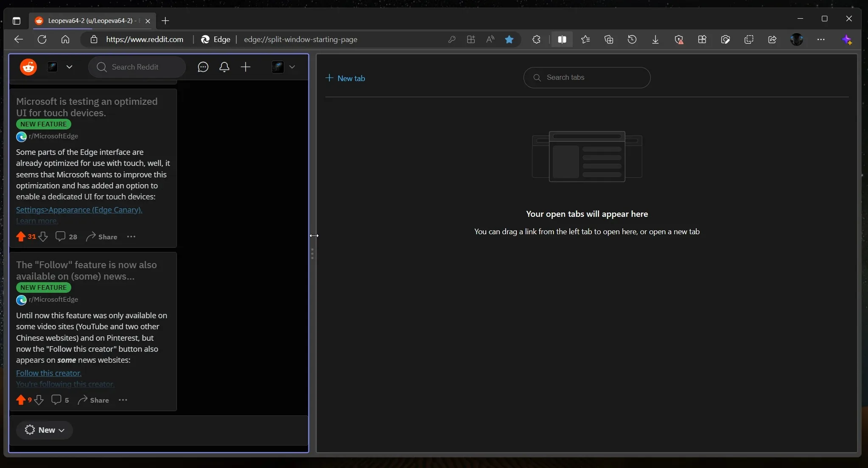Expand Reddit user profile menu chevron

point(292,67)
